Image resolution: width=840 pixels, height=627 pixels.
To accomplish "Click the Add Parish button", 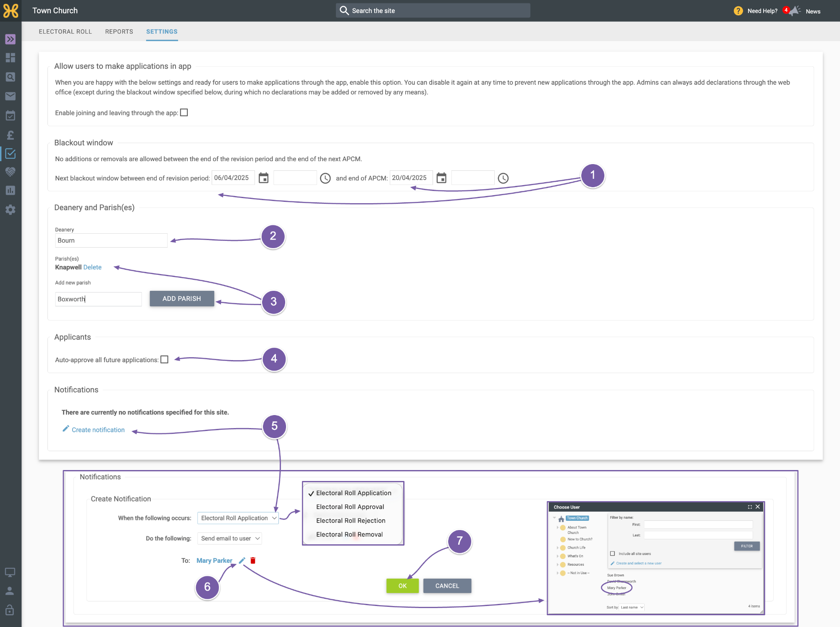I will coord(182,299).
